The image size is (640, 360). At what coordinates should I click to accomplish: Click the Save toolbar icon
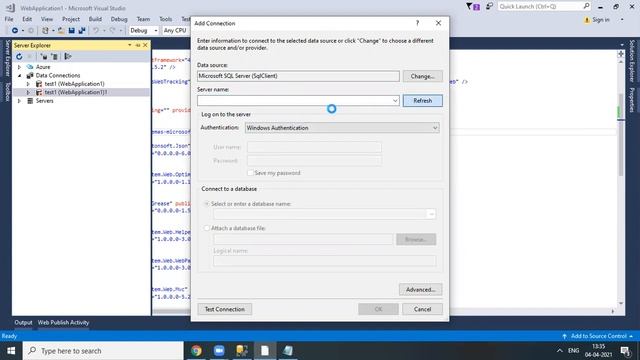click(72, 31)
